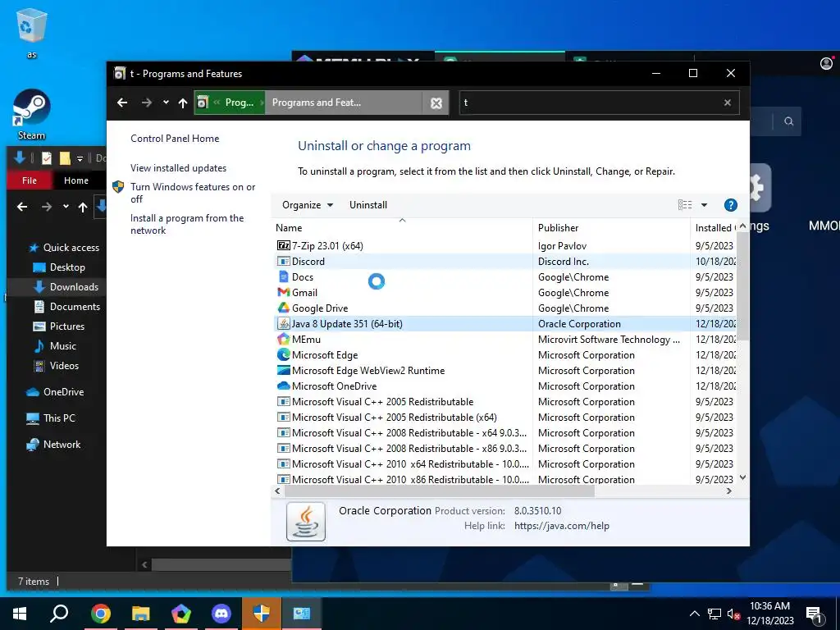Open Install a program from the network
The image size is (840, 630).
click(187, 224)
